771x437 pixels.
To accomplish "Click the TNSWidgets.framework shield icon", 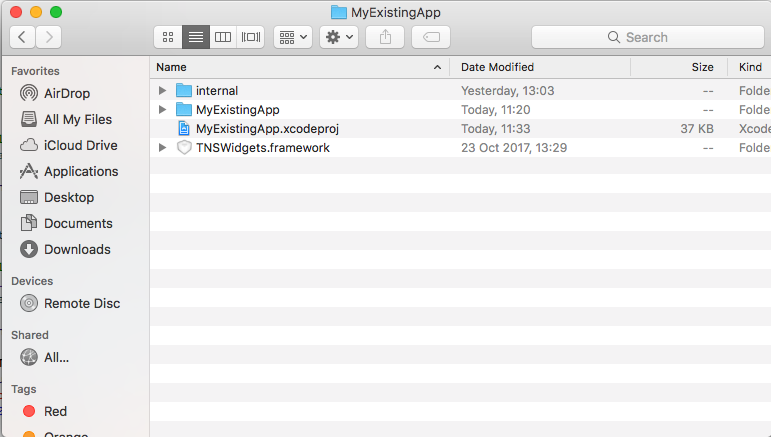I will 184,147.
